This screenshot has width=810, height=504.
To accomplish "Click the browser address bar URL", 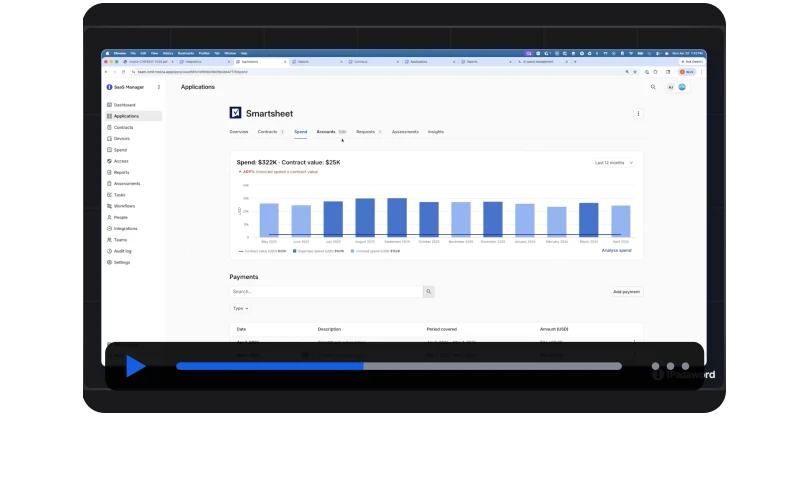I will click(x=193, y=72).
